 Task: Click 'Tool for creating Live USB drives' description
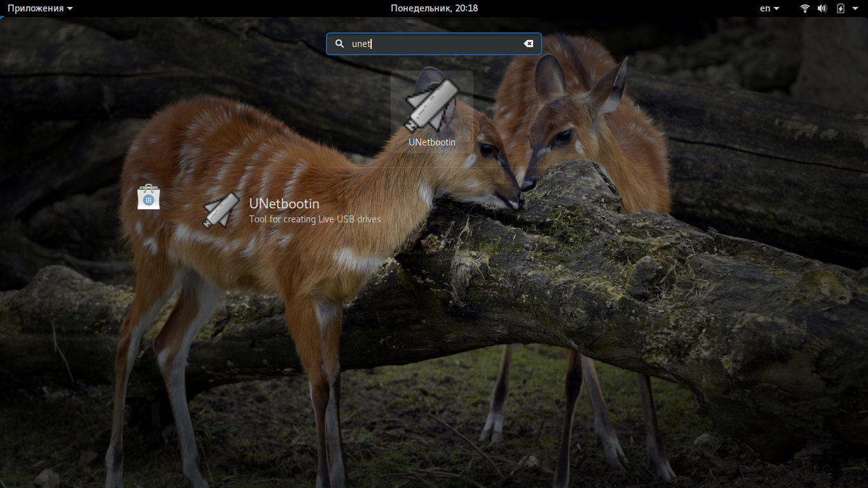[315, 219]
